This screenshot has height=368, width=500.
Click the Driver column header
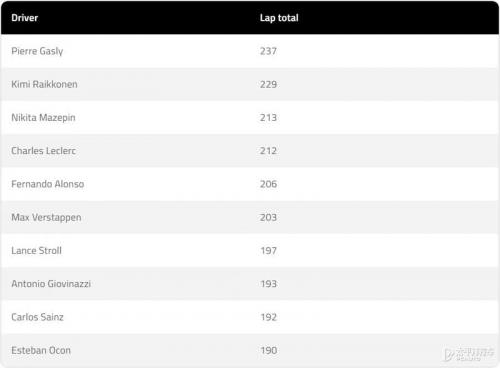(x=24, y=18)
